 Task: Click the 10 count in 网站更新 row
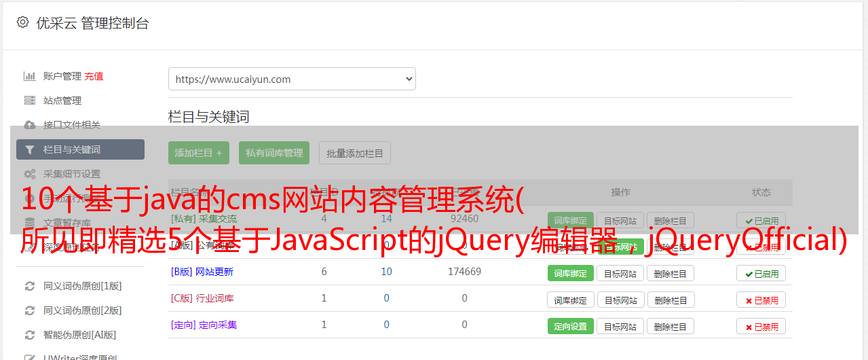[386, 272]
